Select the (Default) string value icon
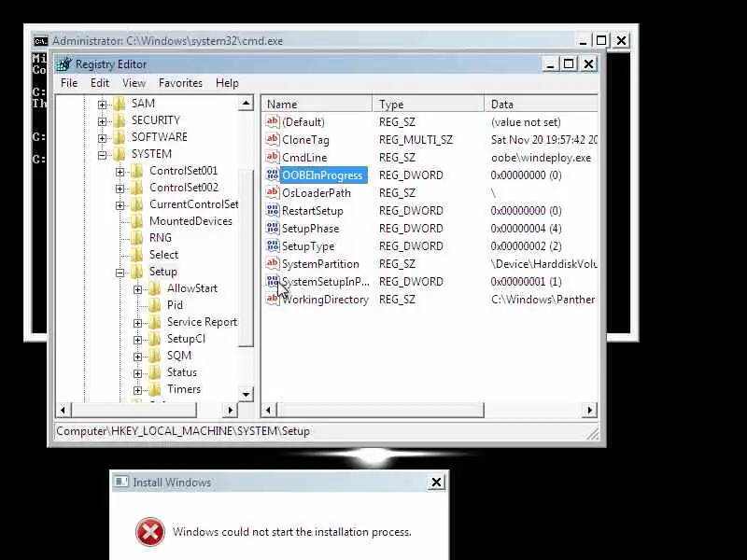747x560 pixels. tap(273, 121)
